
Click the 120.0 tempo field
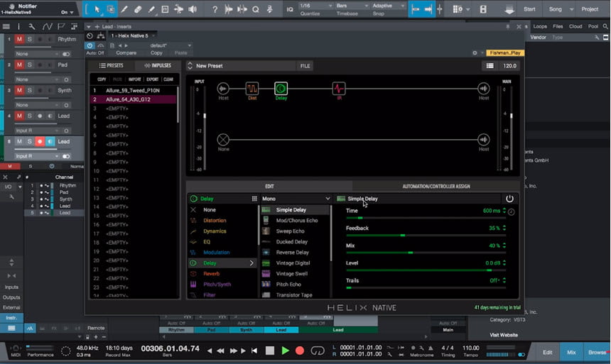pyautogui.click(x=509, y=66)
